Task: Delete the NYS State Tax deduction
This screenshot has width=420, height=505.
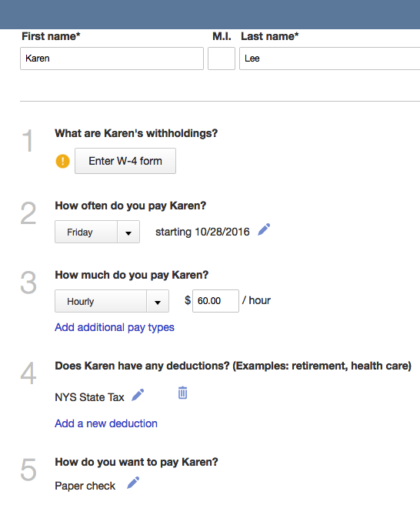Action: (x=182, y=393)
